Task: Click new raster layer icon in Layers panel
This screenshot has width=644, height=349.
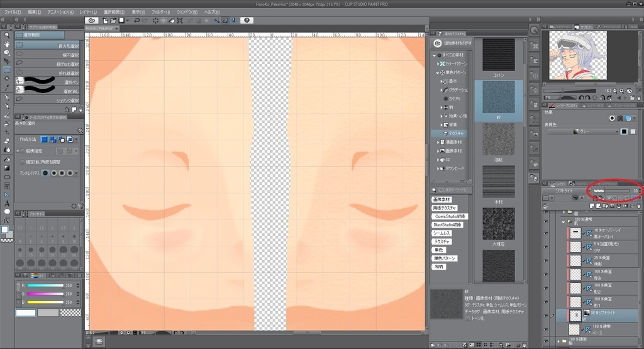Action: pyautogui.click(x=592, y=206)
